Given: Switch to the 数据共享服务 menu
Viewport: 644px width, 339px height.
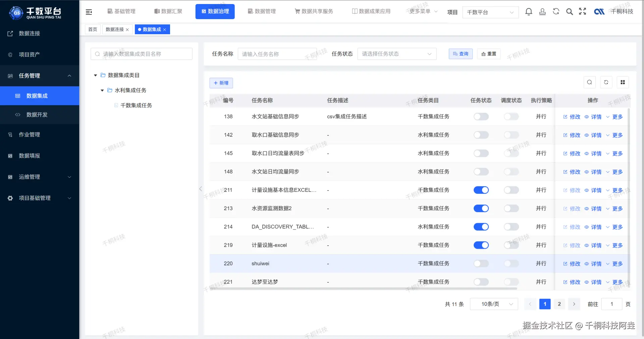Looking at the screenshot, I should tap(314, 11).
